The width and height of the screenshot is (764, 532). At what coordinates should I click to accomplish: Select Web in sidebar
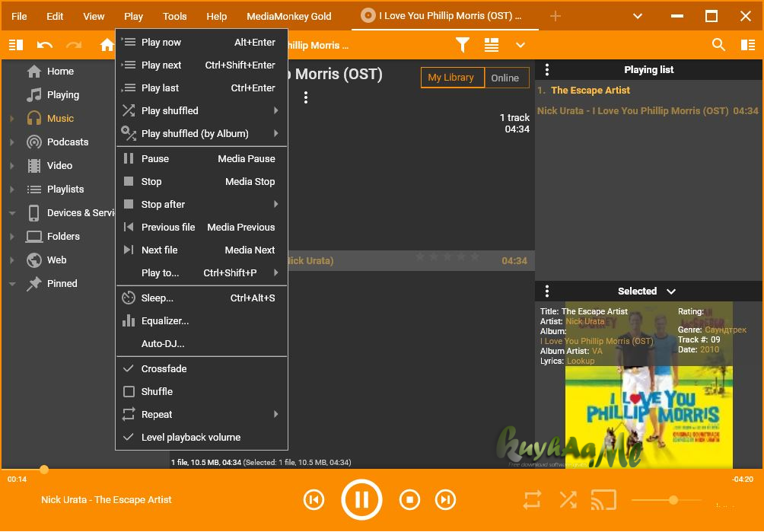[56, 260]
